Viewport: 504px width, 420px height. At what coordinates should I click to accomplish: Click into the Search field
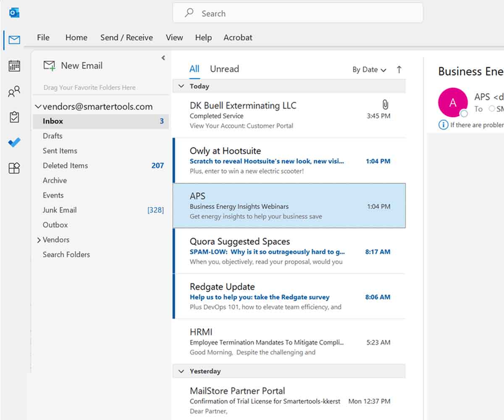[298, 13]
